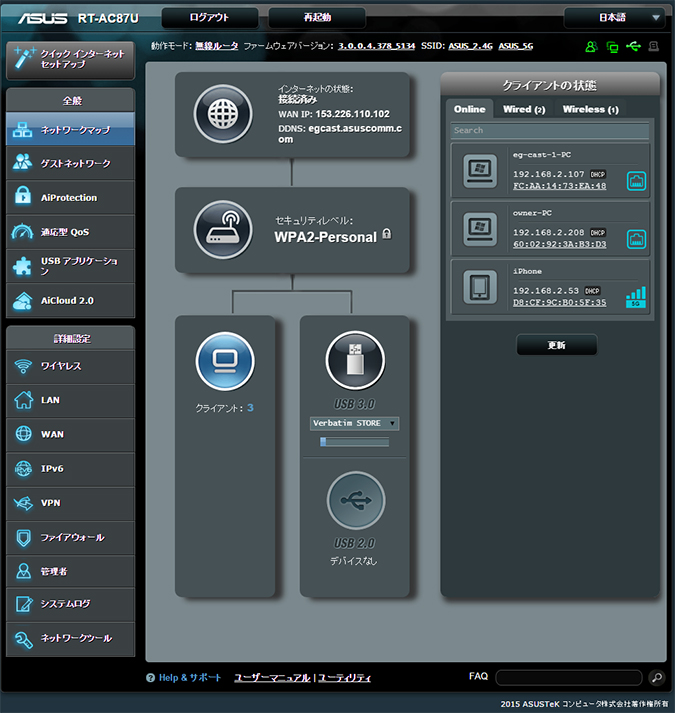Screen dimensions: 675x713
Task: Open 適応型 QoS page
Action: (x=71, y=232)
